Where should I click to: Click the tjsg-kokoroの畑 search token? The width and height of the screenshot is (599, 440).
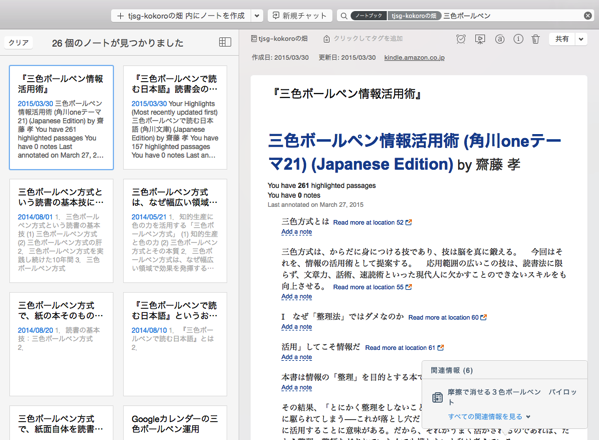click(414, 16)
